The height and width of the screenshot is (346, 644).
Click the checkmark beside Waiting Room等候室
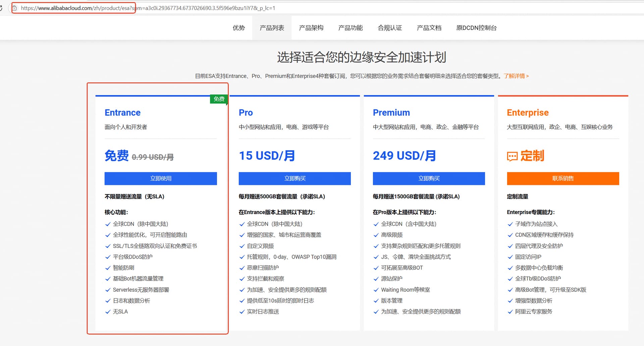coord(376,290)
